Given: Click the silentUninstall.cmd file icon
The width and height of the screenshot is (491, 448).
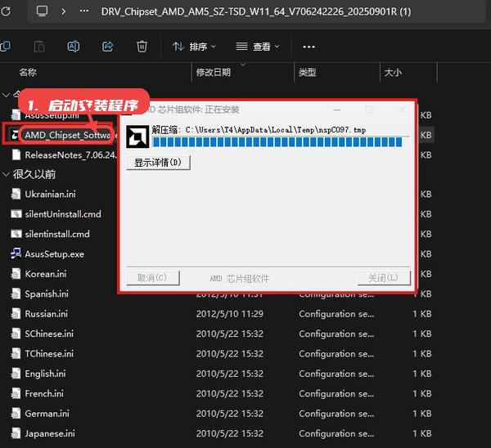Looking at the screenshot, I should 16,214.
